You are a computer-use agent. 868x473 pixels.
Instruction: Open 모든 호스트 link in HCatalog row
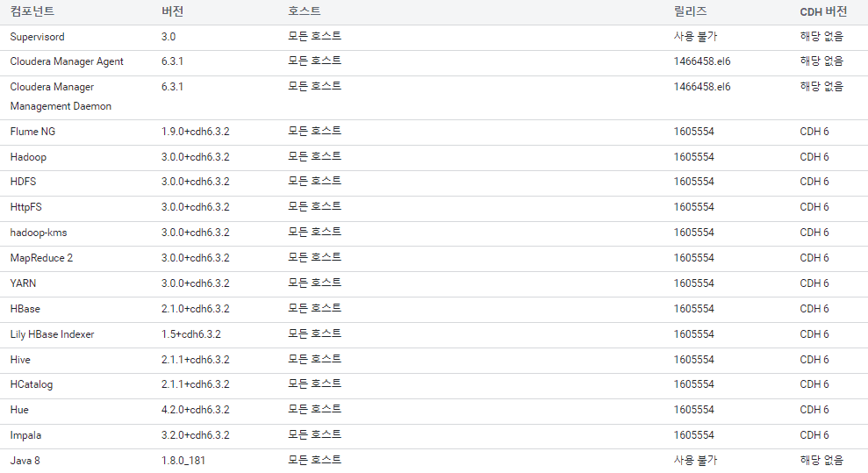314,383
